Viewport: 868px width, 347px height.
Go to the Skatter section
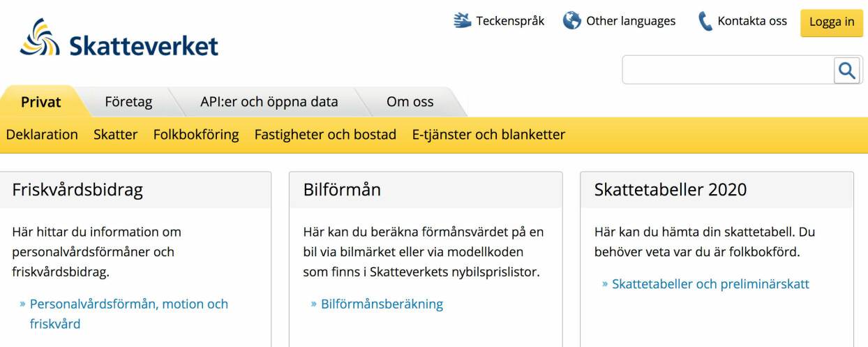(x=116, y=134)
